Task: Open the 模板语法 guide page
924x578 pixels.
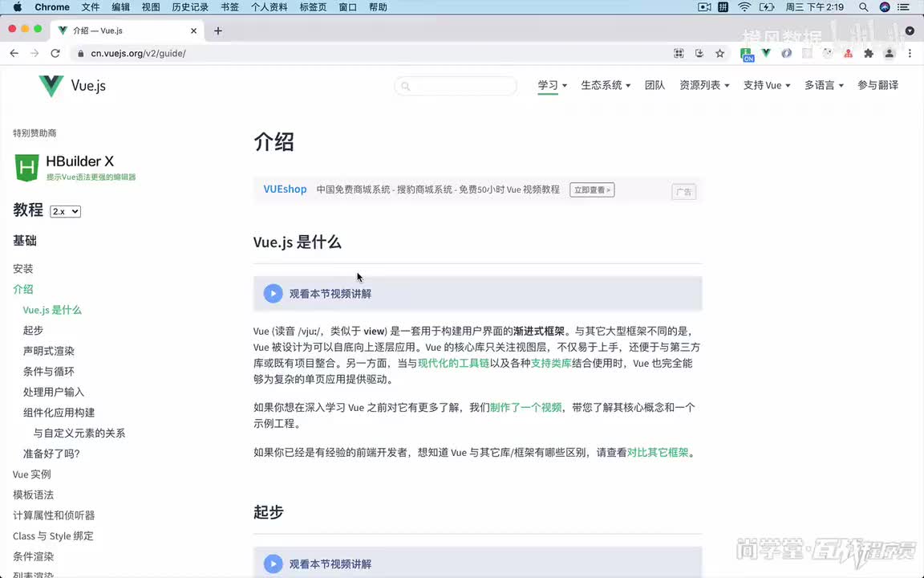Action: click(x=33, y=495)
